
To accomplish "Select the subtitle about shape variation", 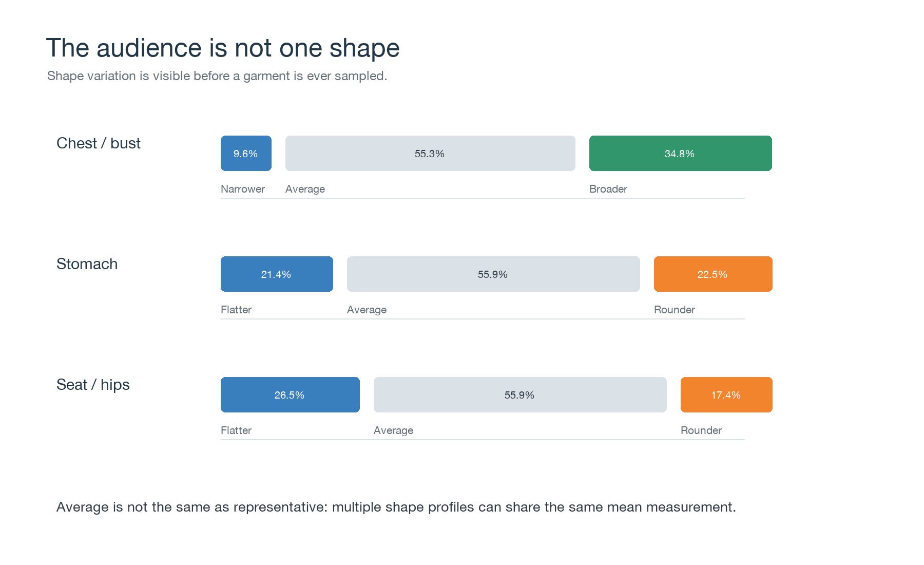I will (217, 76).
